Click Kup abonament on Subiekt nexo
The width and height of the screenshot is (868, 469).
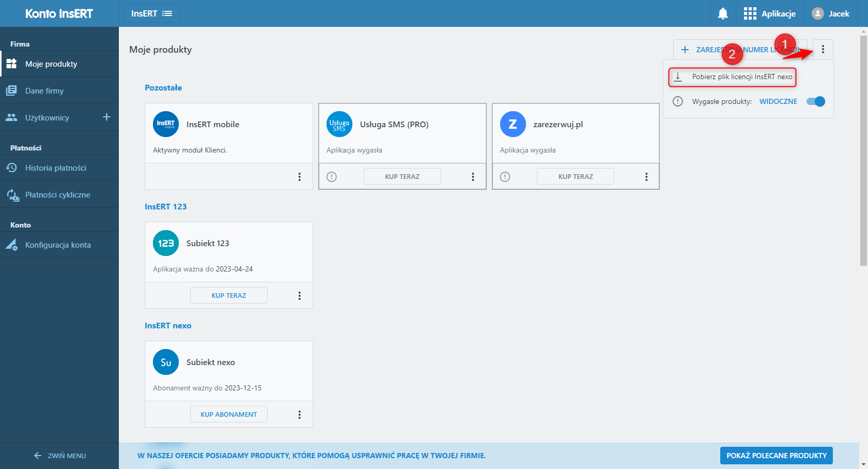(229, 415)
